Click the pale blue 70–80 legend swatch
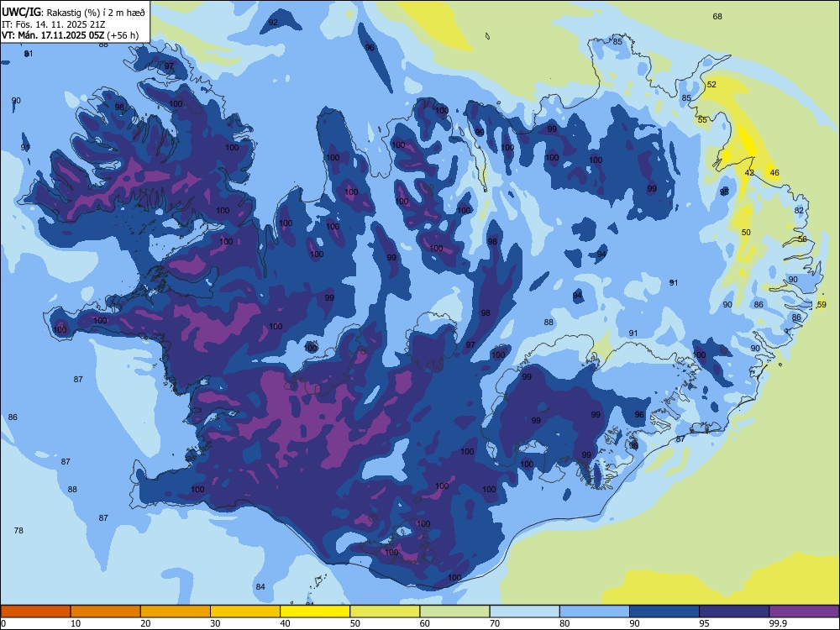 (x=524, y=612)
